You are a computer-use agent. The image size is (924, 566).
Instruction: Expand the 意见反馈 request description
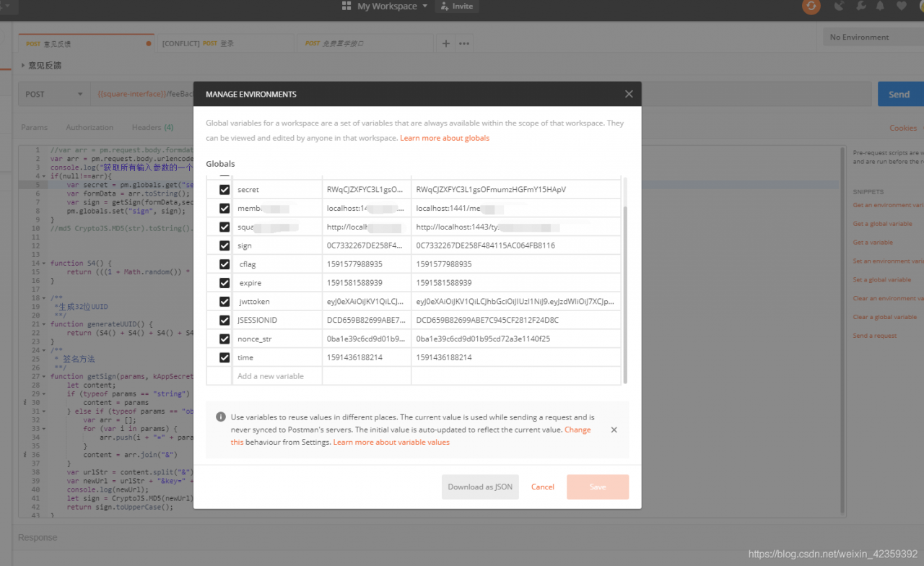tap(22, 66)
